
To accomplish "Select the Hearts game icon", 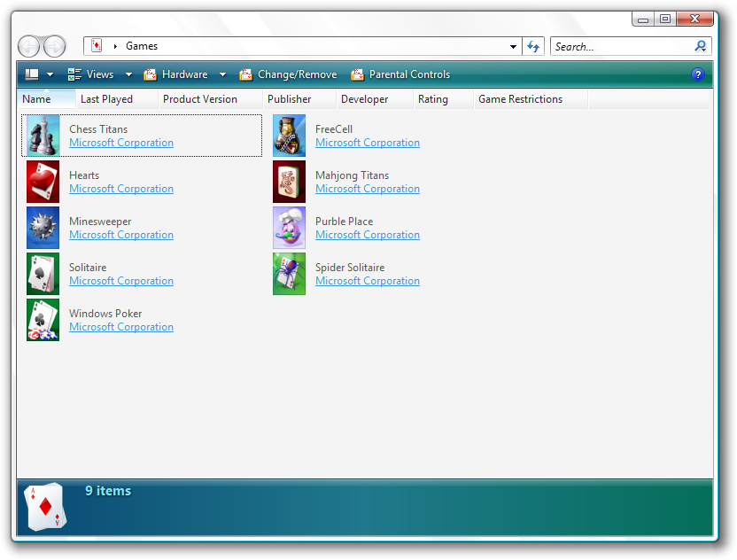I will coord(43,182).
